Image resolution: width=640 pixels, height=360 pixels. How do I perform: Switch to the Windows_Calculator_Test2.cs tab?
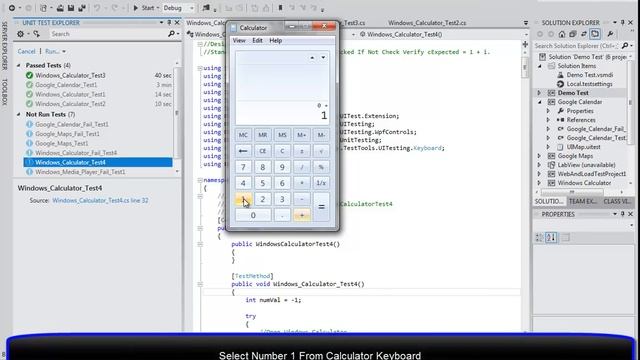coord(427,23)
